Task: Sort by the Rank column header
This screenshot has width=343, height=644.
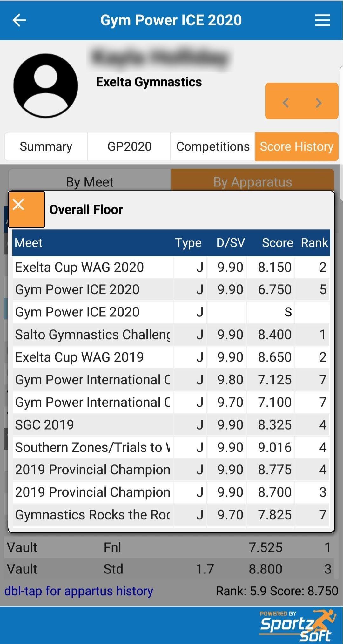Action: coord(314,243)
